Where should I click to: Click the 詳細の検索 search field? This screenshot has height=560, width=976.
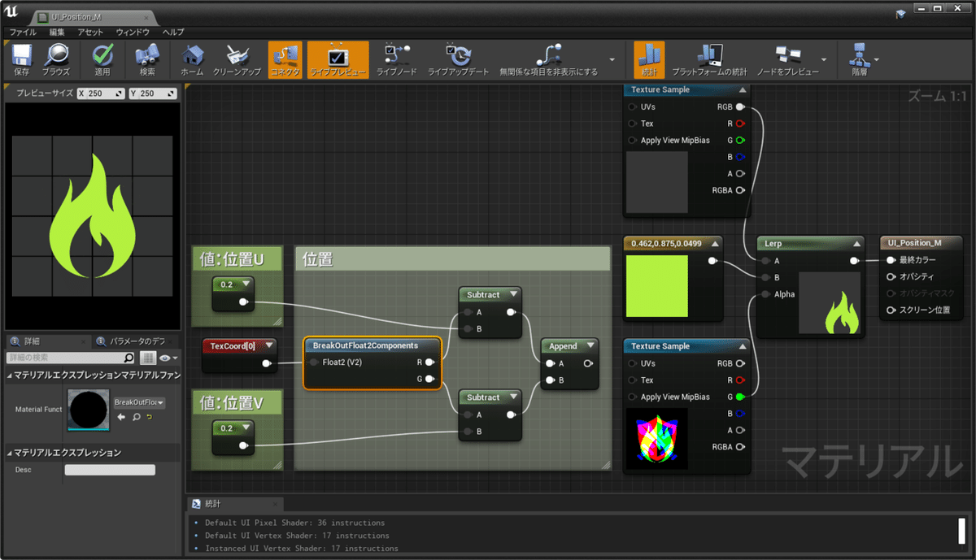pyautogui.click(x=71, y=358)
